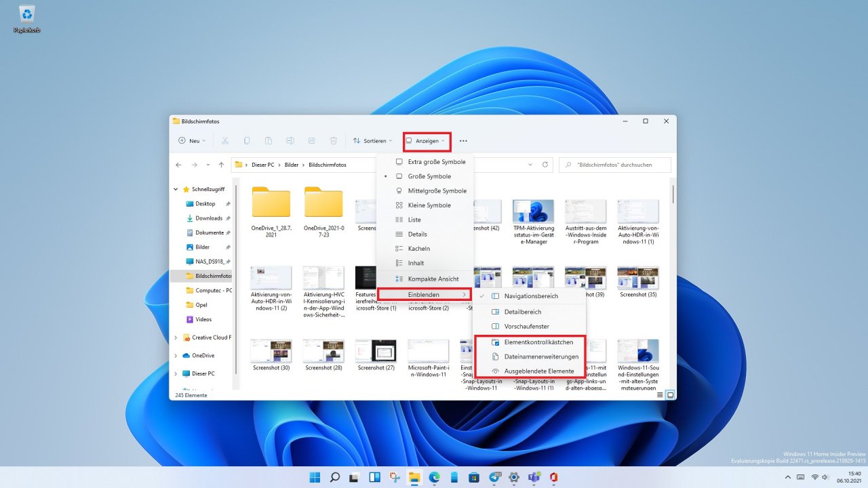Image resolution: width=868 pixels, height=488 pixels.
Task: Toggle Vorschaufenster preview pane
Action: (529, 326)
